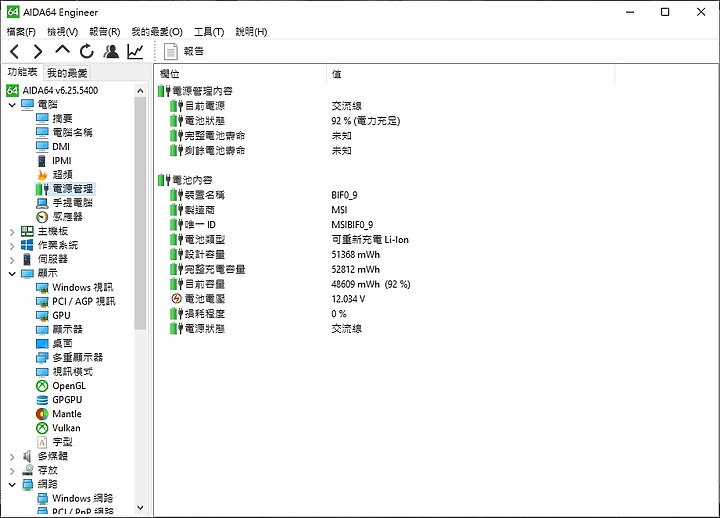
Task: Select the 桌面 desktop item
Action: (62, 343)
